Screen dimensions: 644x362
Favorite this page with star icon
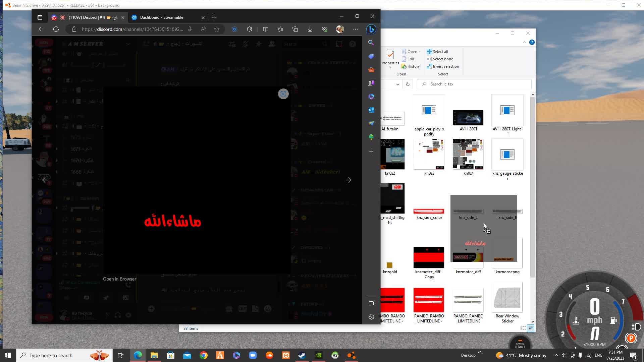click(x=217, y=29)
